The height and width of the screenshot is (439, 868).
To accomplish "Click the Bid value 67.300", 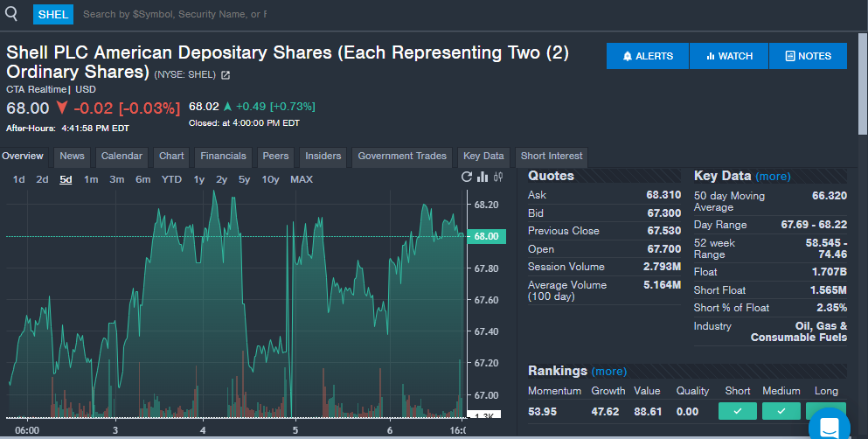I will (663, 213).
